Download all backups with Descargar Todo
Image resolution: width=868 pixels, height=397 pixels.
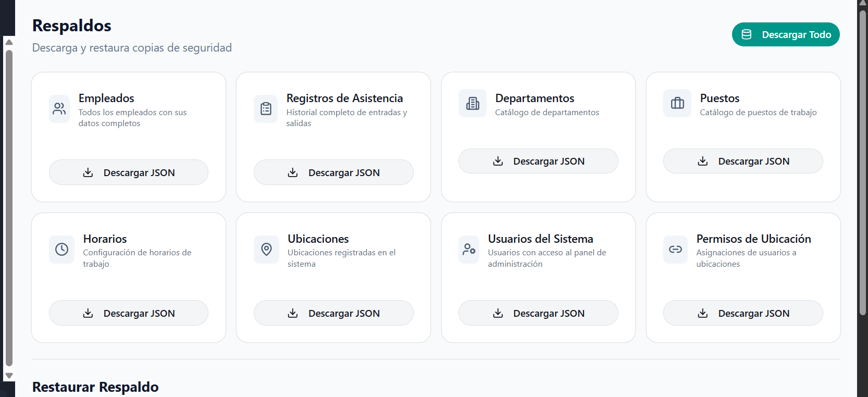(786, 34)
